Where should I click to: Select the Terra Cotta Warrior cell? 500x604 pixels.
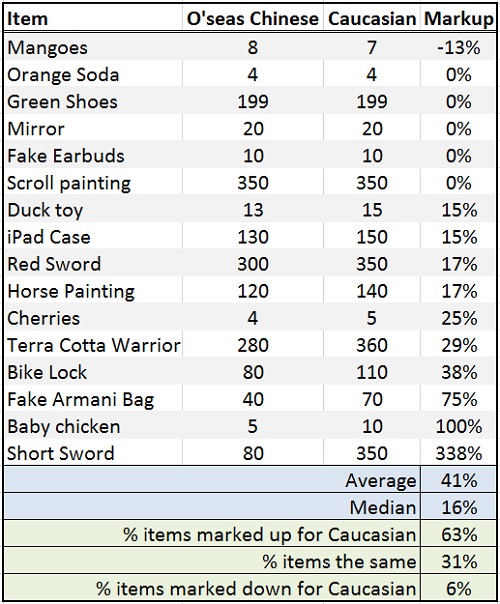pyautogui.click(x=93, y=345)
